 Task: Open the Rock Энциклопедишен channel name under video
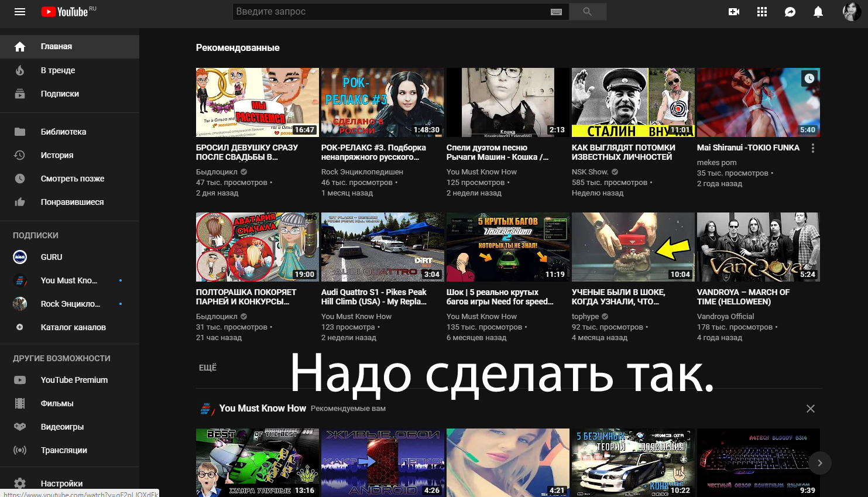(362, 172)
